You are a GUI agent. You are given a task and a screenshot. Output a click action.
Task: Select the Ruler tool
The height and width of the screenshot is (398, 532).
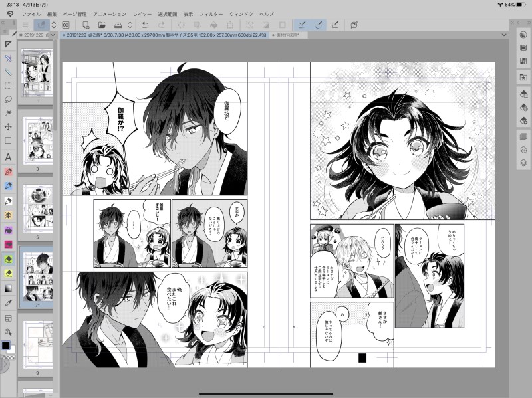(8, 72)
